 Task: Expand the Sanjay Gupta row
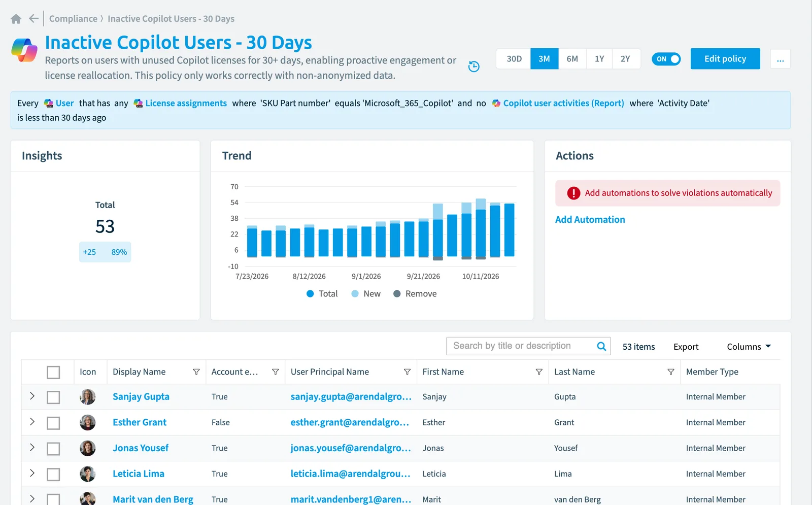[x=32, y=396]
